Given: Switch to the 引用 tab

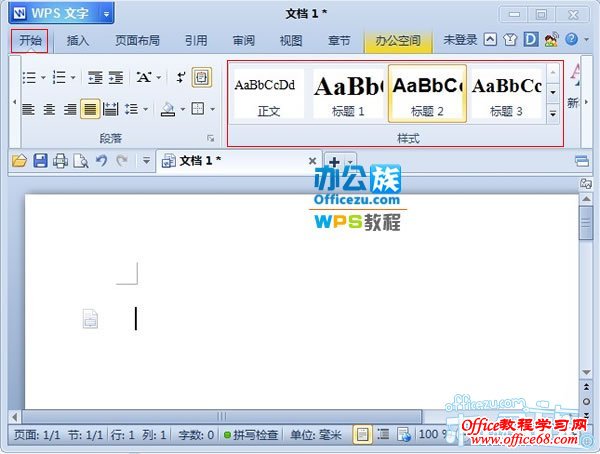Looking at the screenshot, I should point(196,40).
